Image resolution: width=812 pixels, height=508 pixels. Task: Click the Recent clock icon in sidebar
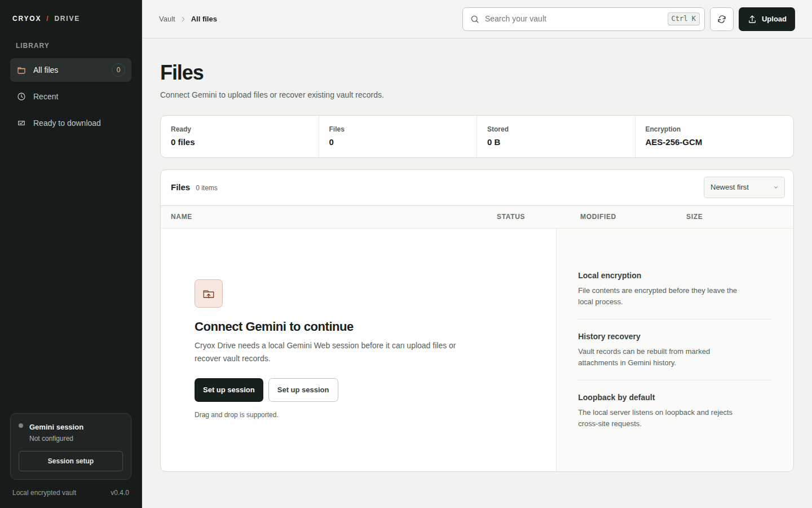tap(21, 97)
